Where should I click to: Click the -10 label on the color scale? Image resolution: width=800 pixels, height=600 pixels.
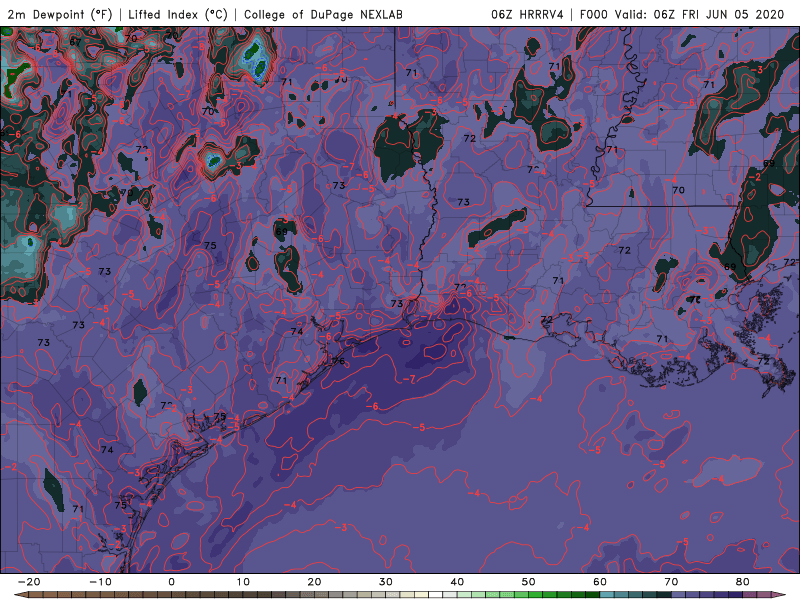tap(100, 582)
